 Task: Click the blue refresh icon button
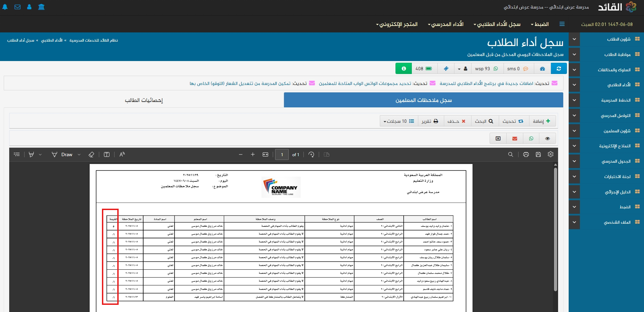[559, 69]
